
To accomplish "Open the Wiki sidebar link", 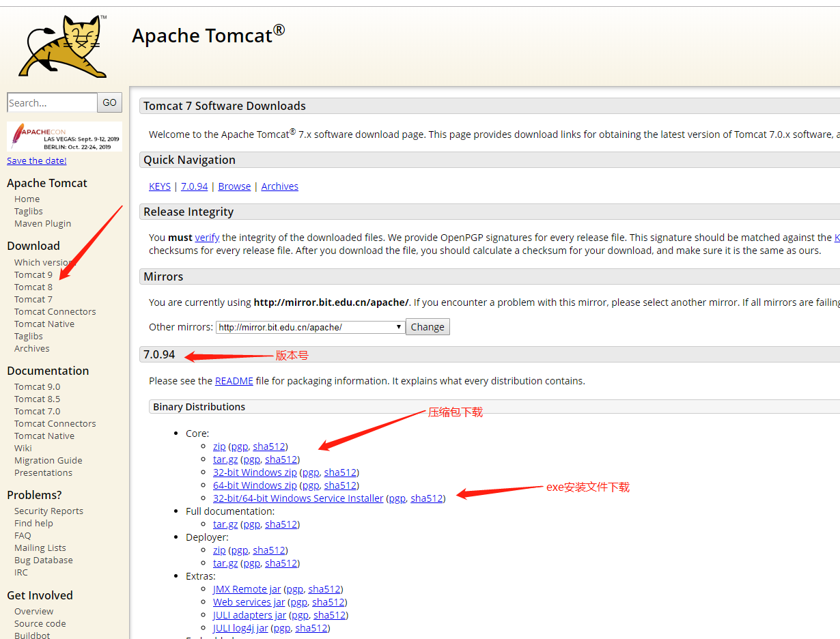I will [23, 448].
